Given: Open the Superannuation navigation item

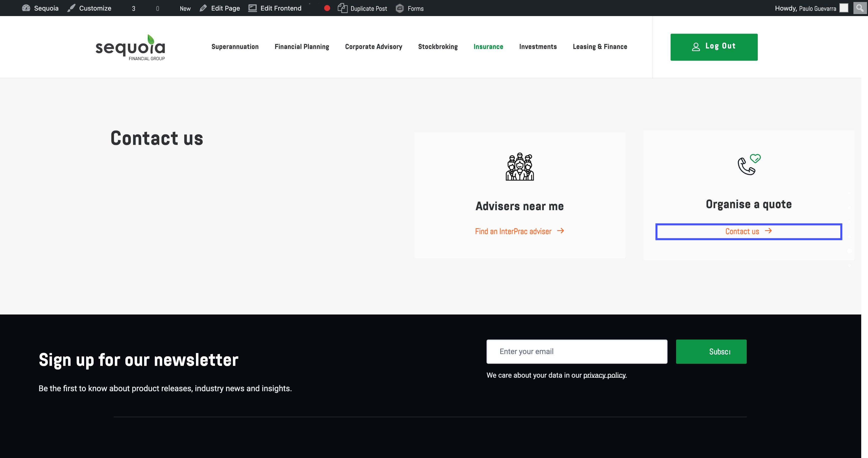Looking at the screenshot, I should (x=235, y=47).
